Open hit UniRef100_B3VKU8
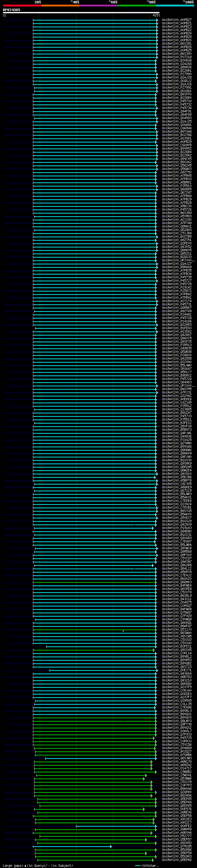The height and width of the screenshot is (868, 197). [177, 60]
